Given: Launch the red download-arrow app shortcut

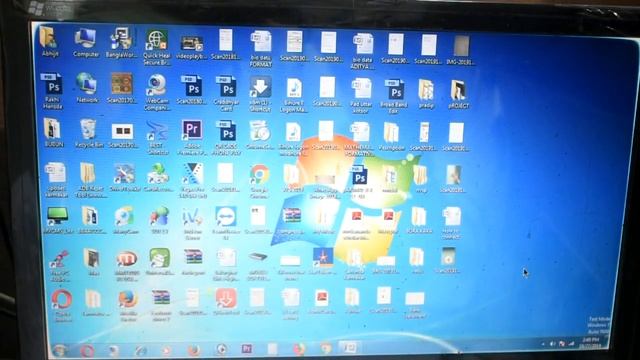Looking at the screenshot, I should (x=226, y=301).
